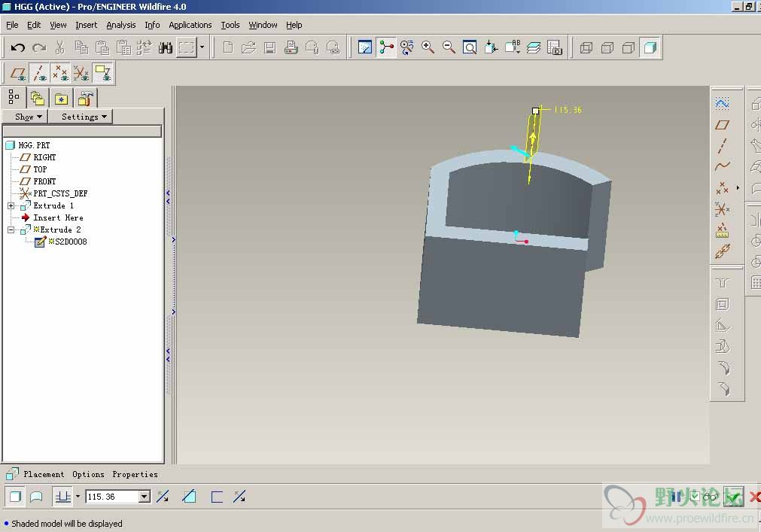Refit model to screen icon
The height and width of the screenshot is (532, 761).
[469, 47]
